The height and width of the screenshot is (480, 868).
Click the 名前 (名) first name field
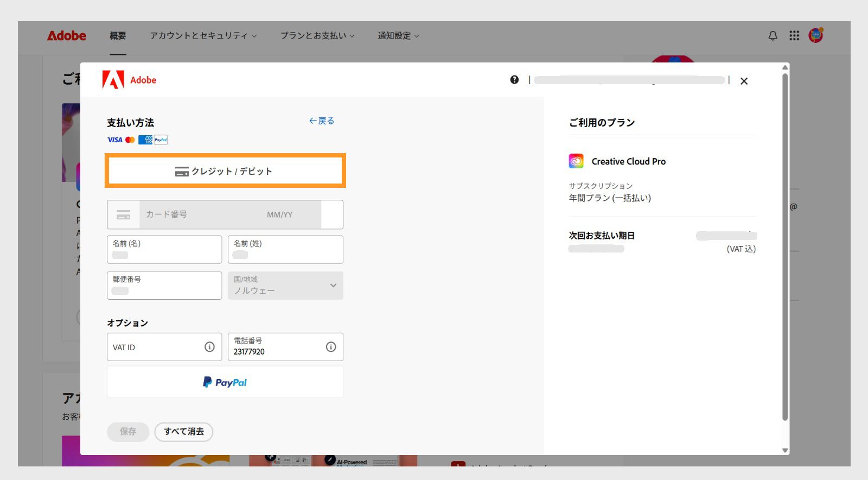(164, 250)
